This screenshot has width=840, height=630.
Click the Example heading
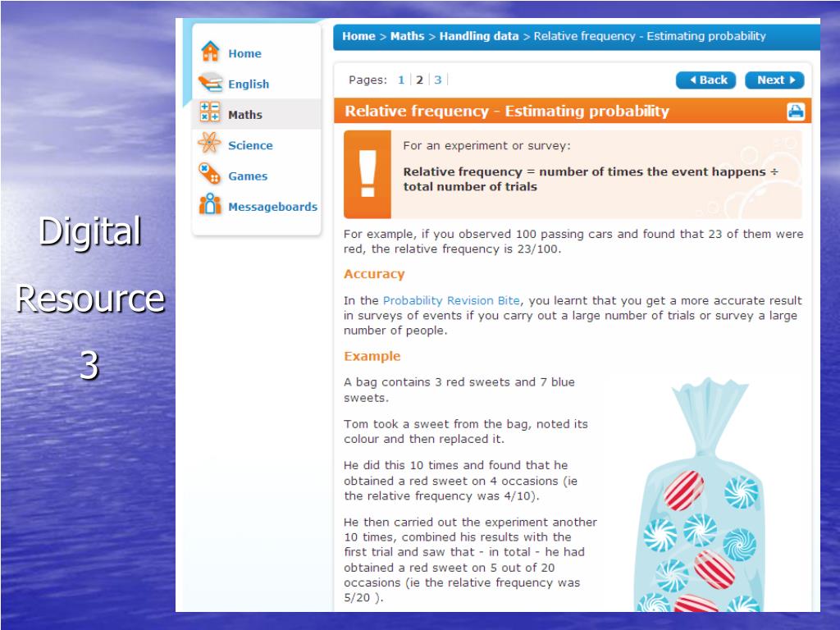(x=372, y=356)
